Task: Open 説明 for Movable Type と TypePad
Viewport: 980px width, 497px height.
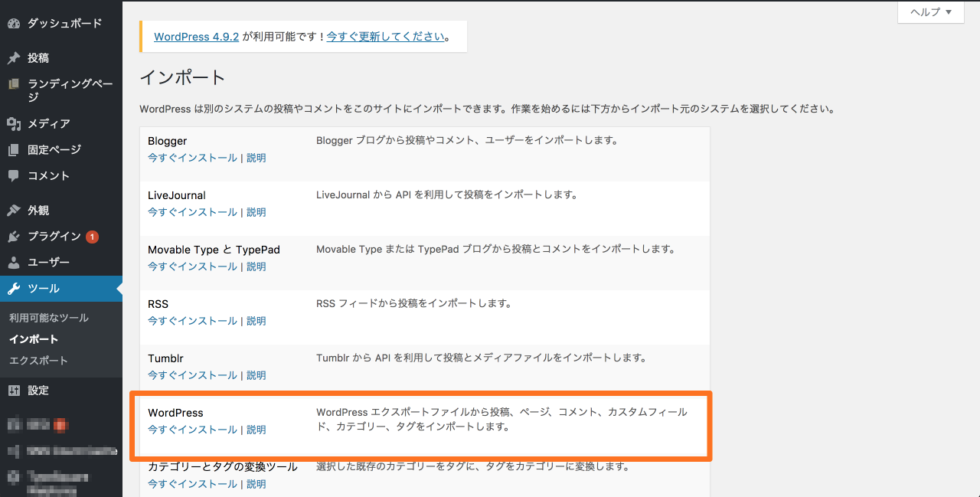Action: (256, 266)
